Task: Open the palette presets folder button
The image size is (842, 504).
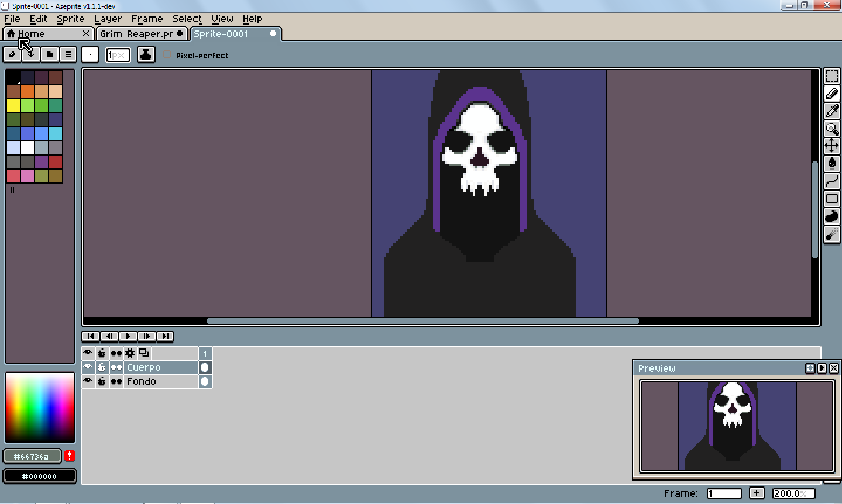Action: tap(50, 54)
